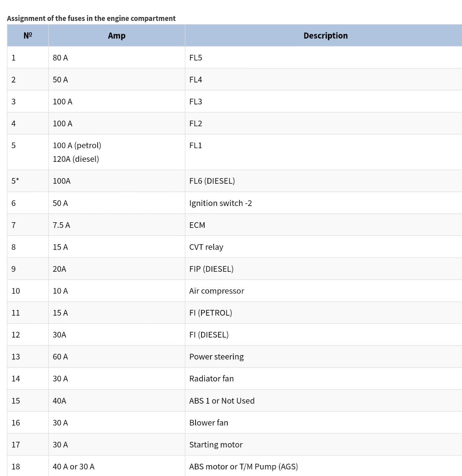462x476 pixels.
Task: Click row number '18'
Action: (28, 466)
